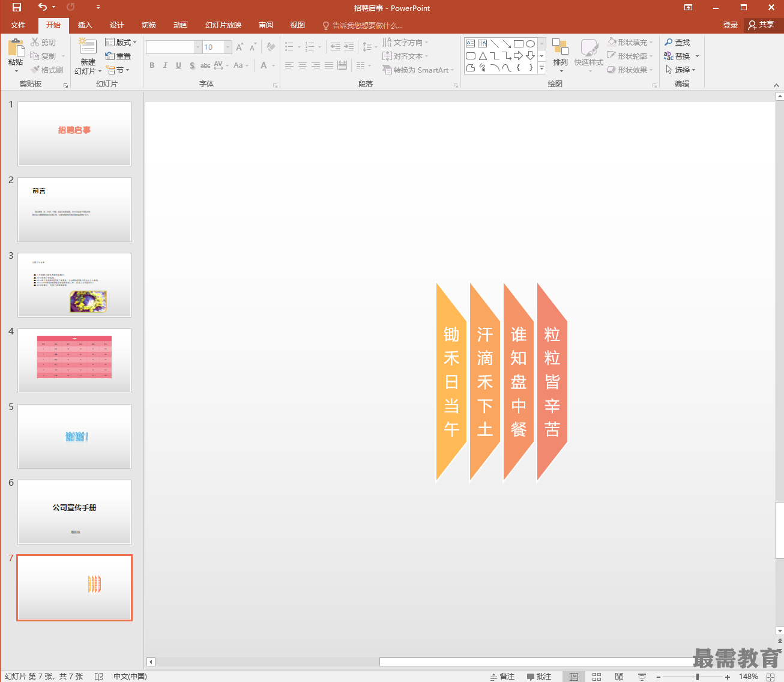This screenshot has width=784, height=682.
Task: Start Slide Show from status bar icon
Action: [642, 677]
